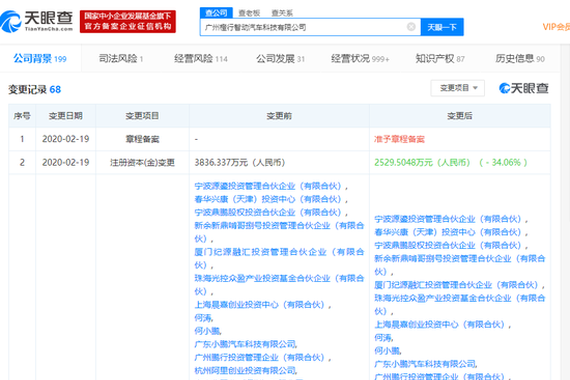Switch to the 经营风险 tab
This screenshot has height=380, width=570.
click(x=201, y=59)
